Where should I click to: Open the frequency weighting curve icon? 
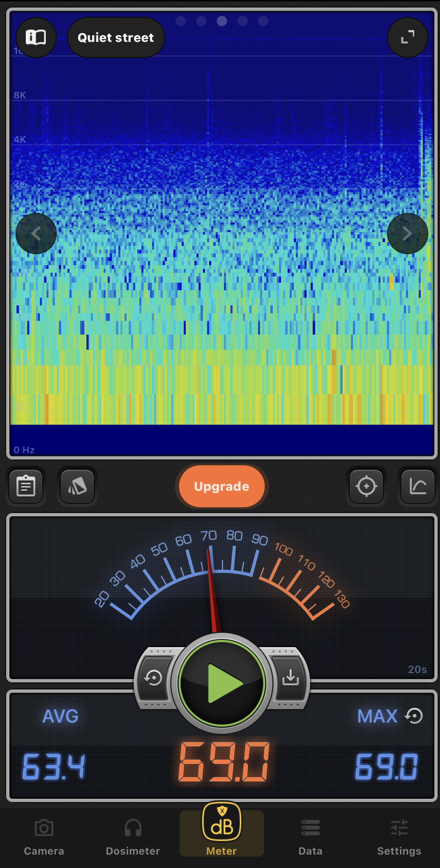pos(418,486)
